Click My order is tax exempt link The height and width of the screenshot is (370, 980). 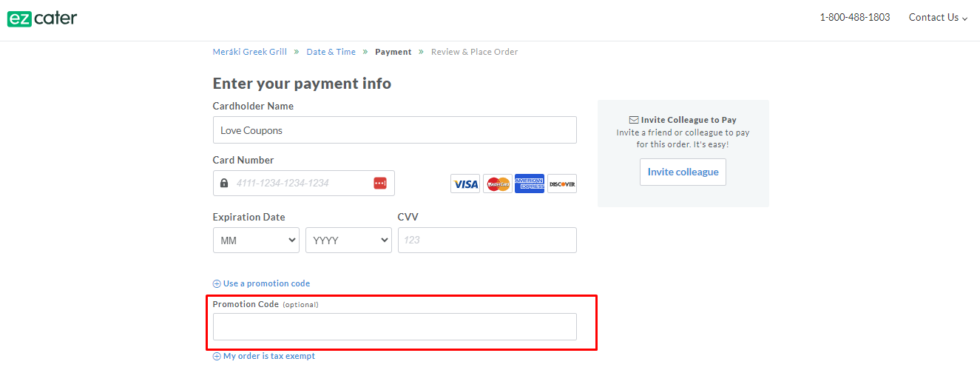[269, 356]
